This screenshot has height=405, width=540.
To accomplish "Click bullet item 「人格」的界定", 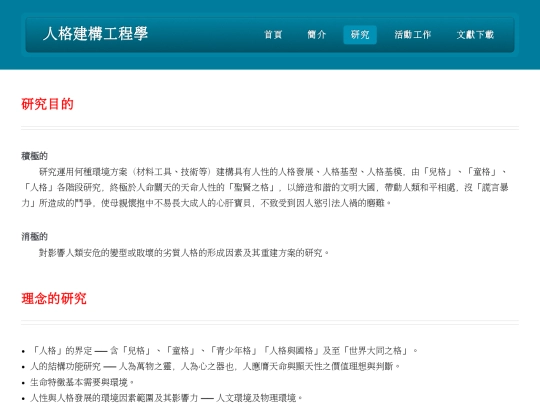I will [224, 351].
